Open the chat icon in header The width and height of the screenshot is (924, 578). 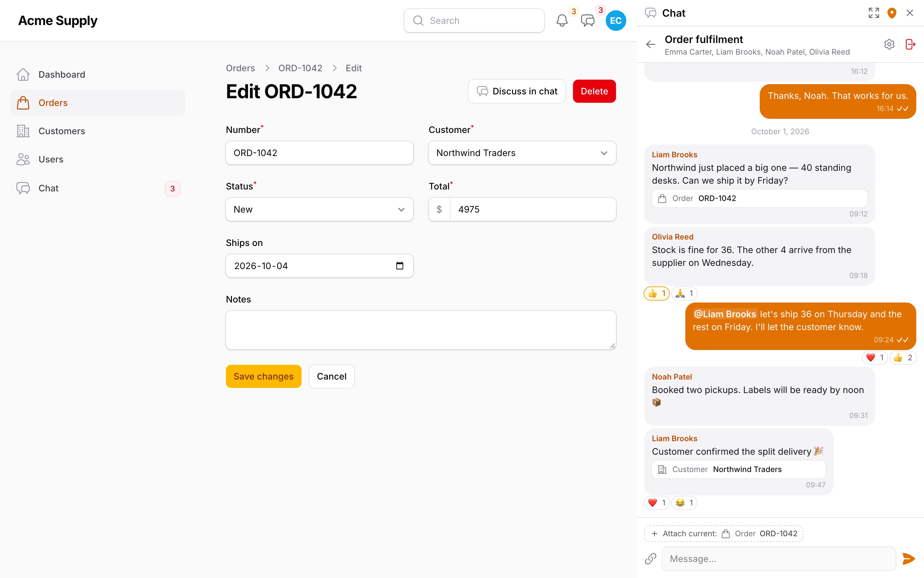pos(588,21)
